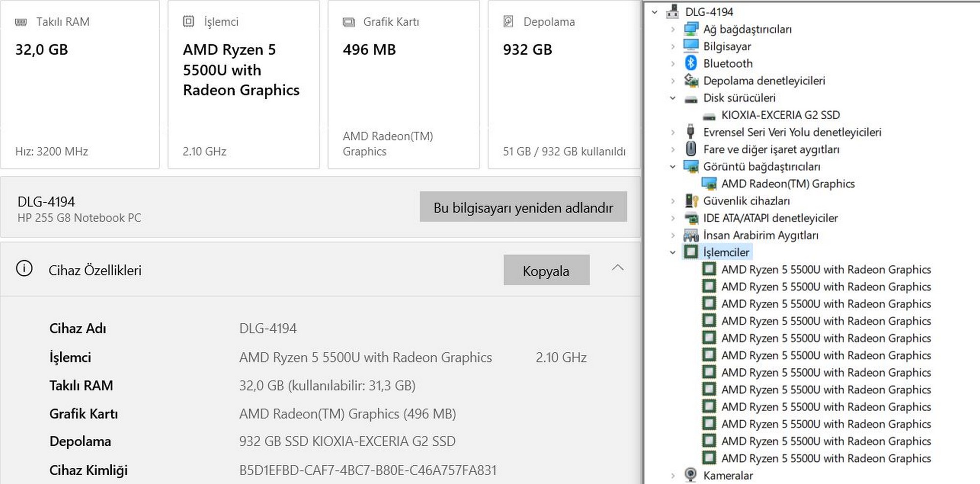
Task: Click the Ağ bağdaştırıcıları network icon
Action: click(x=691, y=29)
